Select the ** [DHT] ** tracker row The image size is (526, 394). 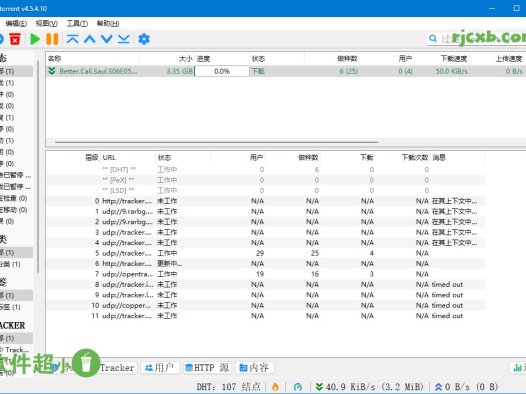click(x=266, y=170)
